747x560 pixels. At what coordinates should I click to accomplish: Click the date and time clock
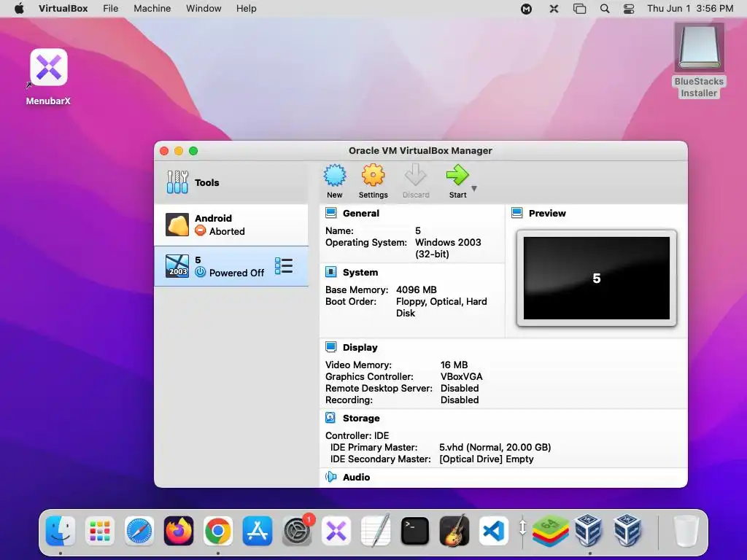pos(690,9)
